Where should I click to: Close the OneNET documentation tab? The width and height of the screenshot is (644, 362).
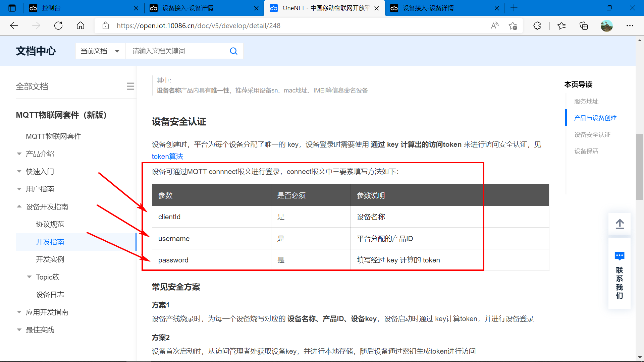377,8
